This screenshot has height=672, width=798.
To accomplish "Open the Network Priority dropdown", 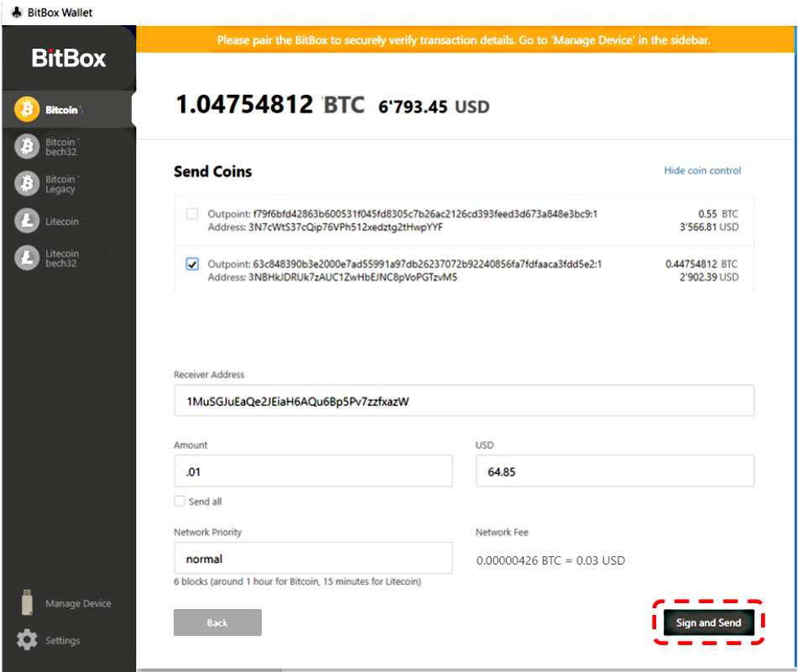I will [x=313, y=559].
